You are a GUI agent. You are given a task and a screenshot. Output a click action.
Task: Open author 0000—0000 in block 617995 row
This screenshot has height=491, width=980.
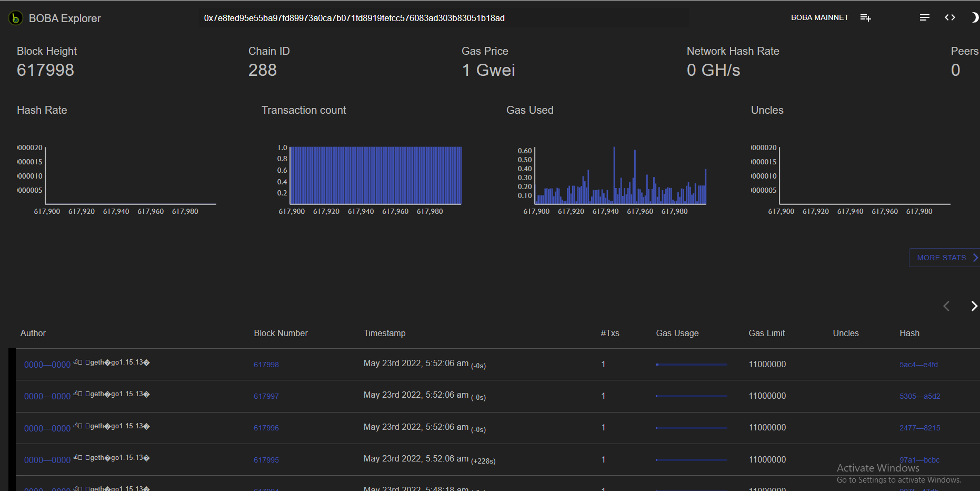click(x=47, y=460)
